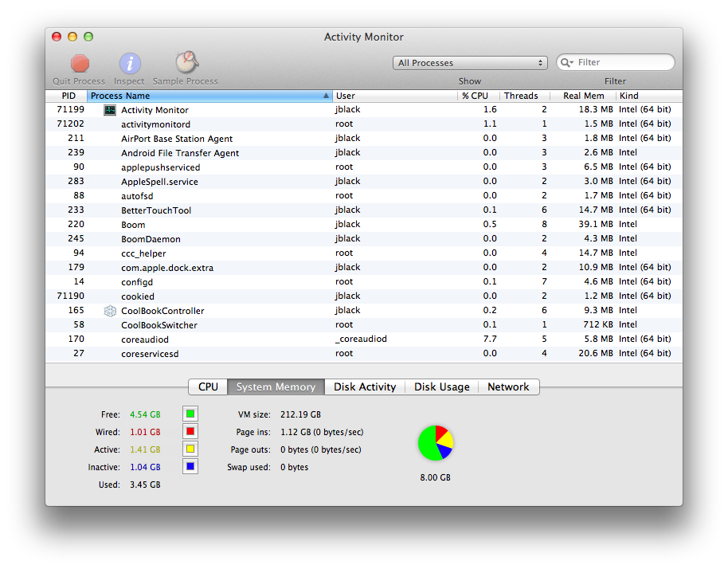Sort by the Threads column header
The height and width of the screenshot is (569, 728).
coord(525,96)
